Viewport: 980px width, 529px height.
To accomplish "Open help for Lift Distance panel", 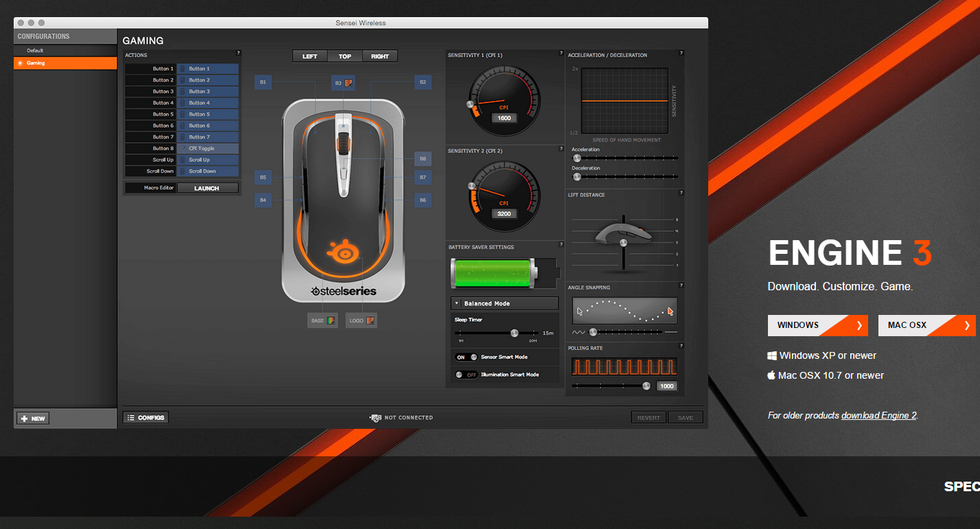I will (681, 193).
